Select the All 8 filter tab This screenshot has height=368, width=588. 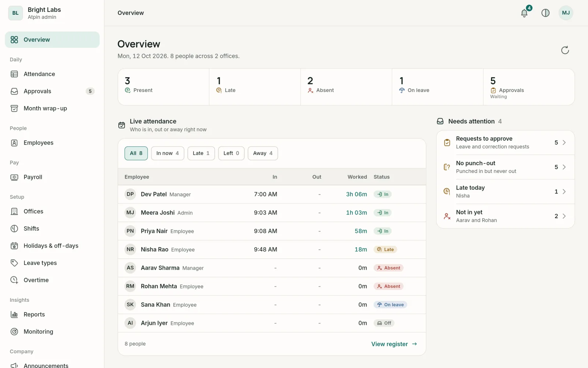(x=136, y=153)
